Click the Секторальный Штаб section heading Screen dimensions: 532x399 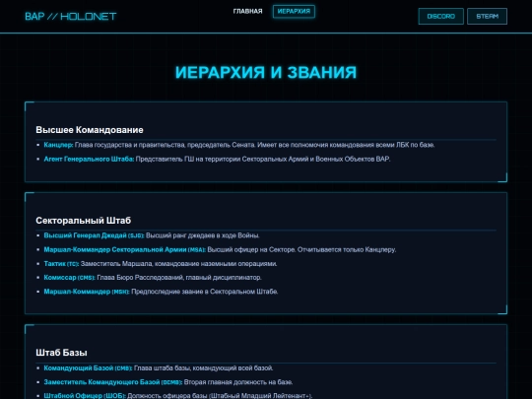pyautogui.click(x=83, y=221)
